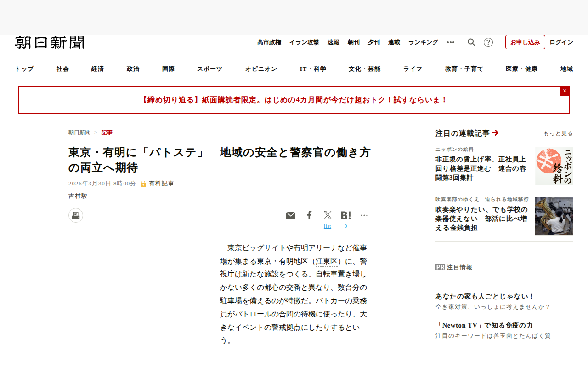This screenshot has height=368, width=588.
Task: Close the red promotion banner
Action: pyautogui.click(x=565, y=91)
